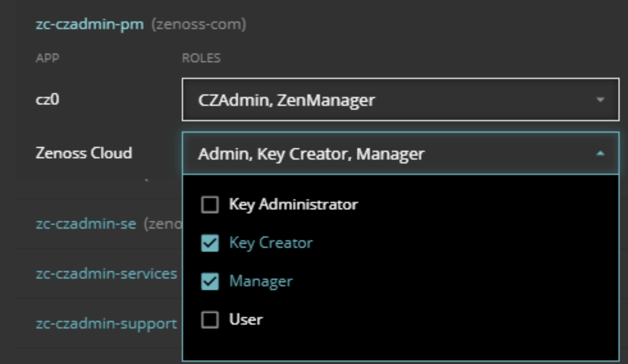Click the ROLES column header
Image resolution: width=628 pixels, height=364 pixels.
(x=201, y=58)
